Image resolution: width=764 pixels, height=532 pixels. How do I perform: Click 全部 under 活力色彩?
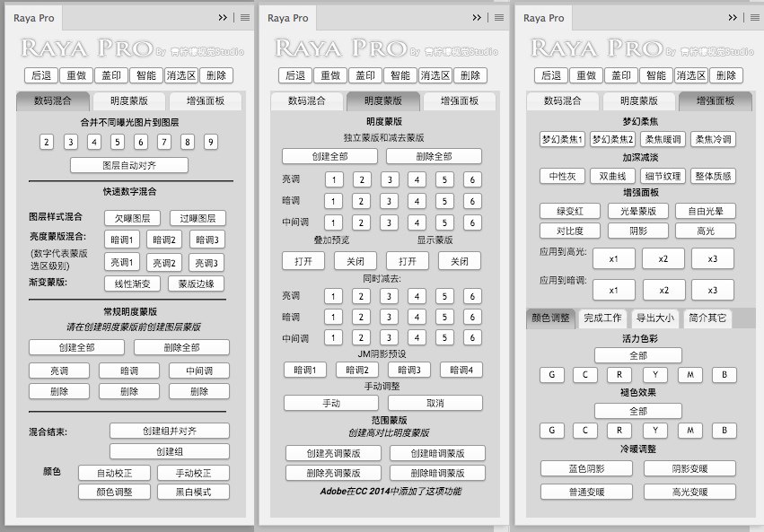(x=638, y=355)
